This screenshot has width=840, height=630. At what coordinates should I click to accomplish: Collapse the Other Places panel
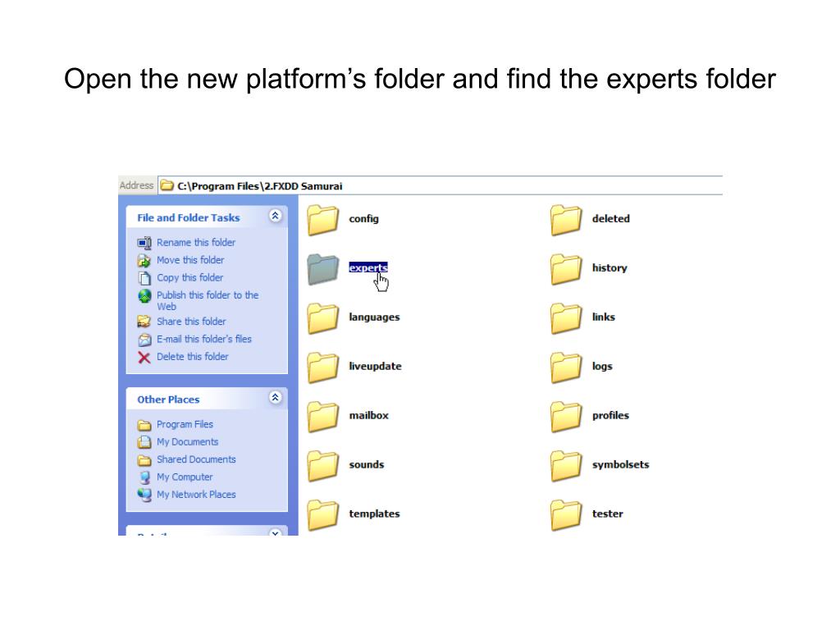coord(276,398)
